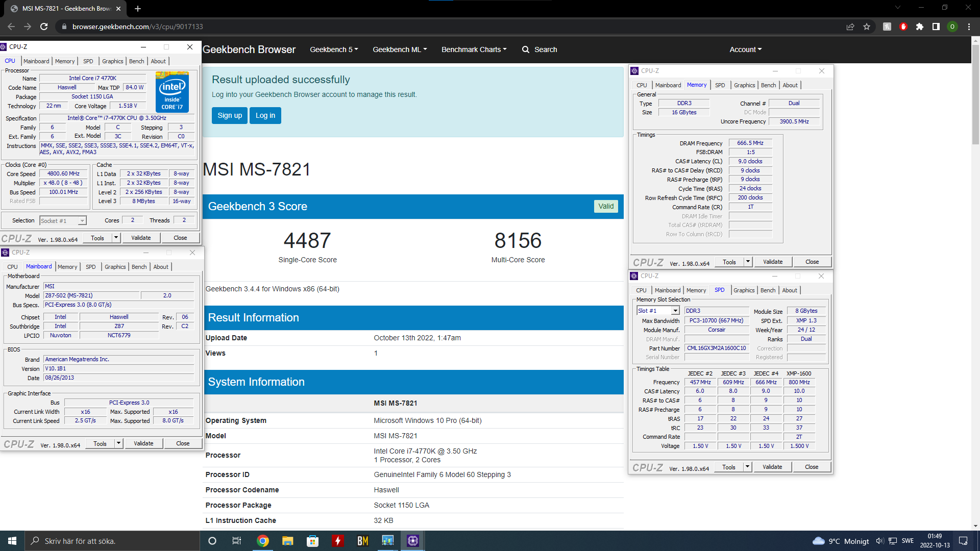
Task: Switch to Chrome on the taskbar
Action: [263, 541]
